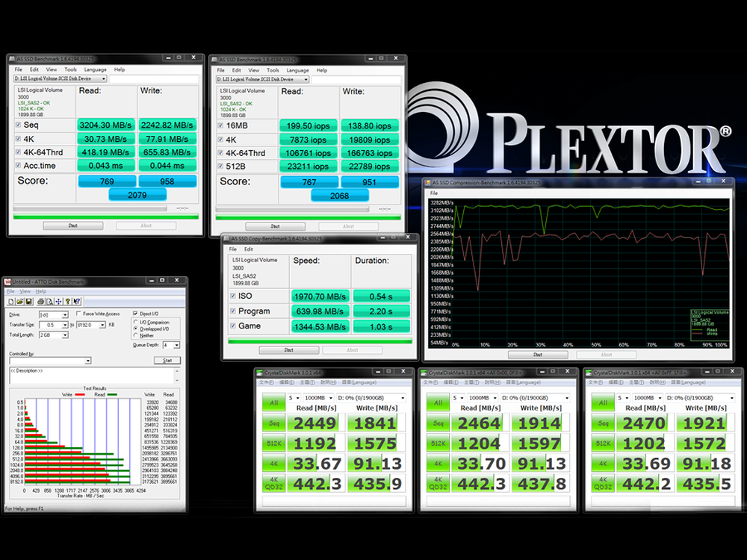Open View menu in ATTO Disk Benchmark
The image size is (747, 560).
pyautogui.click(x=25, y=291)
